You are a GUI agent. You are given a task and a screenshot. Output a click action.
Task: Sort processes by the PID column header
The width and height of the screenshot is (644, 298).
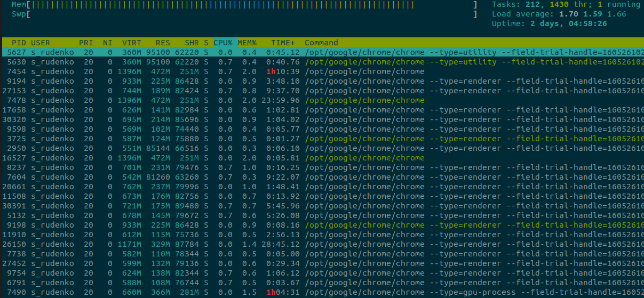pyautogui.click(x=19, y=43)
